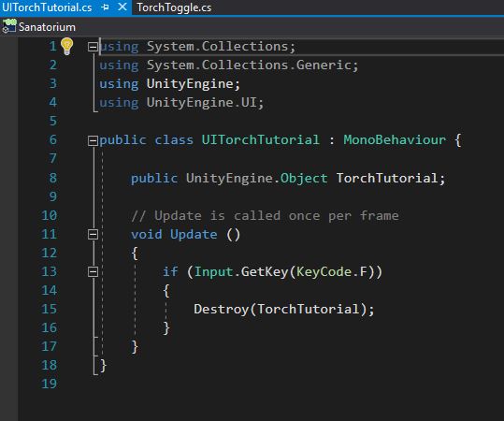Screen dimensions: 504x421
Task: Click the closing brace on line 18
Action: 103,366
